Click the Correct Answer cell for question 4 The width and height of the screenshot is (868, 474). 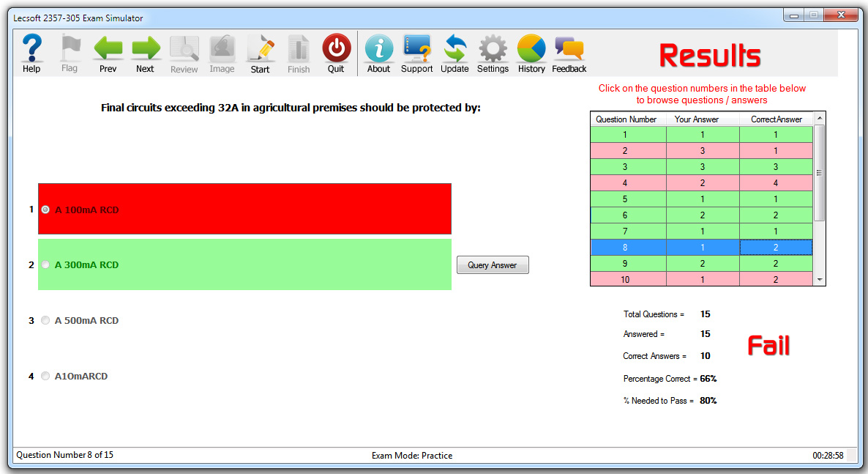776,183
